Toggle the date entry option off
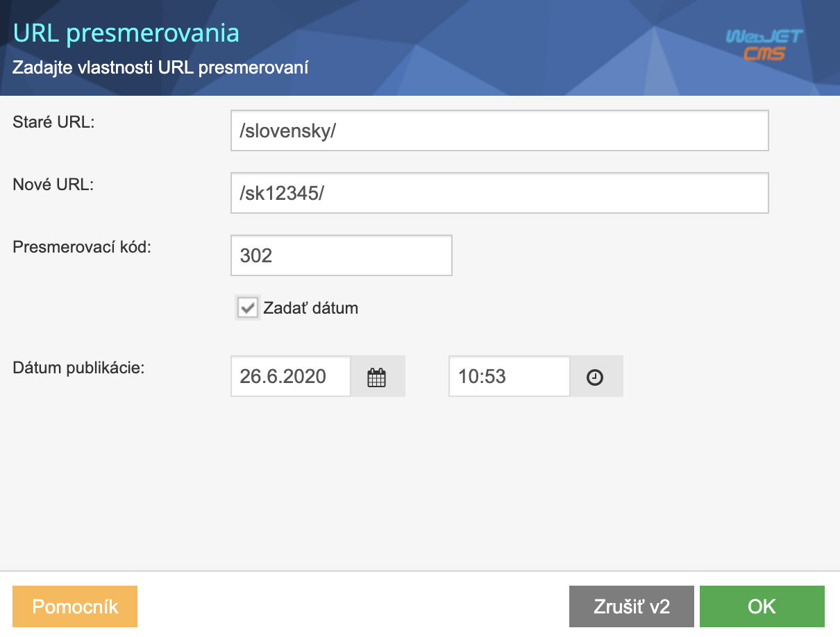840x637 pixels. click(x=248, y=307)
